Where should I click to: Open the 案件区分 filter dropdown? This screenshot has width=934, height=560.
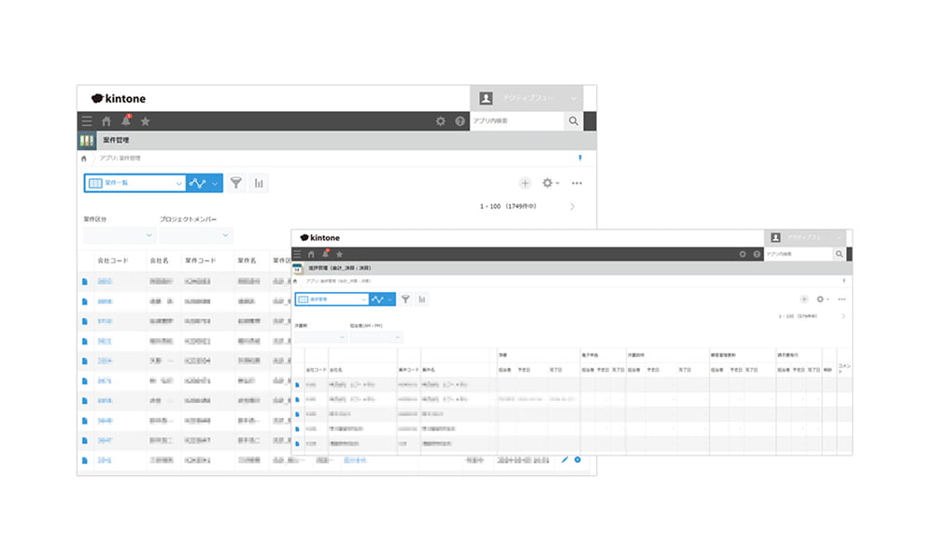click(119, 235)
